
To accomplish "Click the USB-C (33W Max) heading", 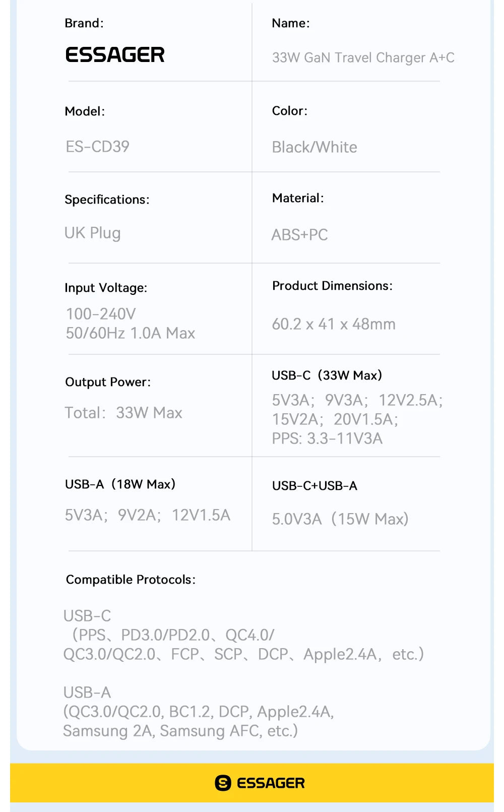I will [327, 376].
